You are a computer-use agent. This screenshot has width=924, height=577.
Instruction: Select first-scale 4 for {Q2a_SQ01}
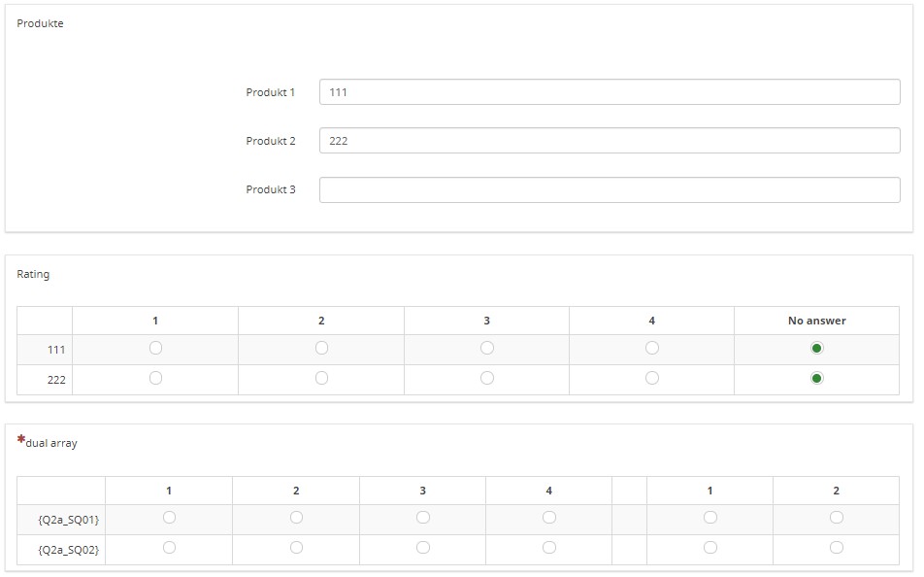click(x=549, y=518)
